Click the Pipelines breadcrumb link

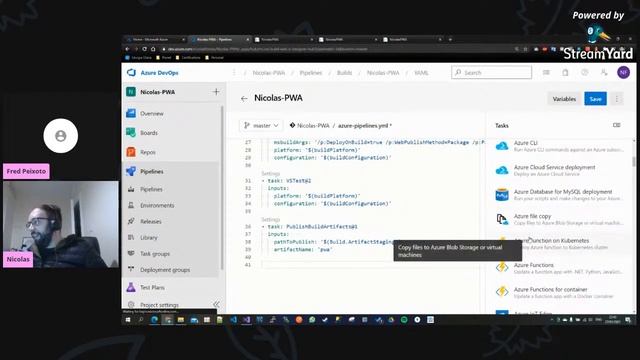311,73
